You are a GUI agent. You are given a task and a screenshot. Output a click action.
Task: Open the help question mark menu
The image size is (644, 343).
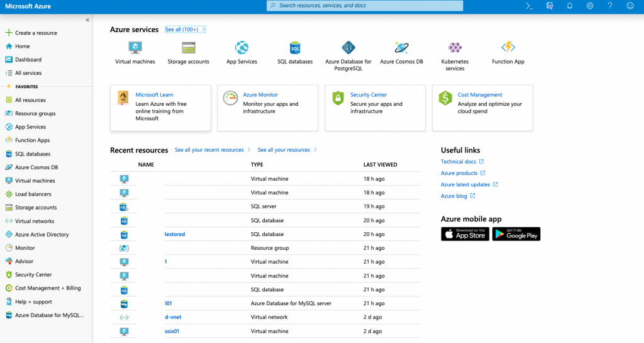(x=610, y=6)
